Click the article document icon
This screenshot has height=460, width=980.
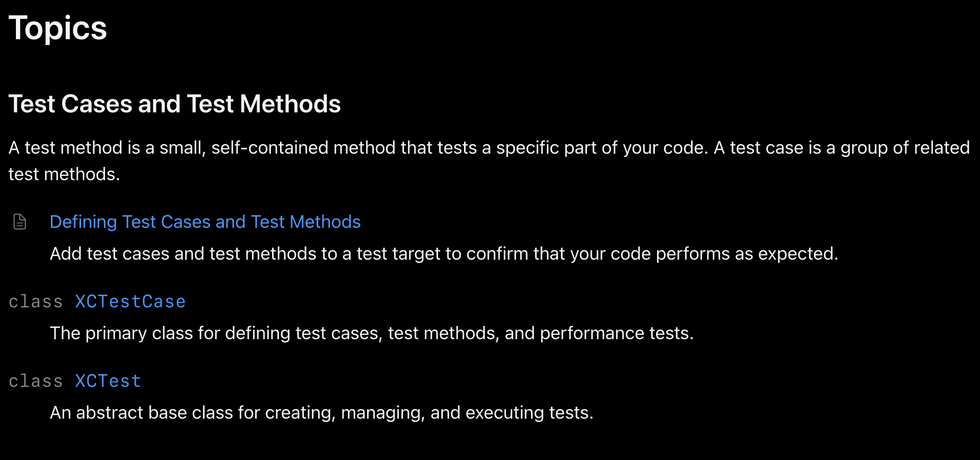click(x=20, y=222)
